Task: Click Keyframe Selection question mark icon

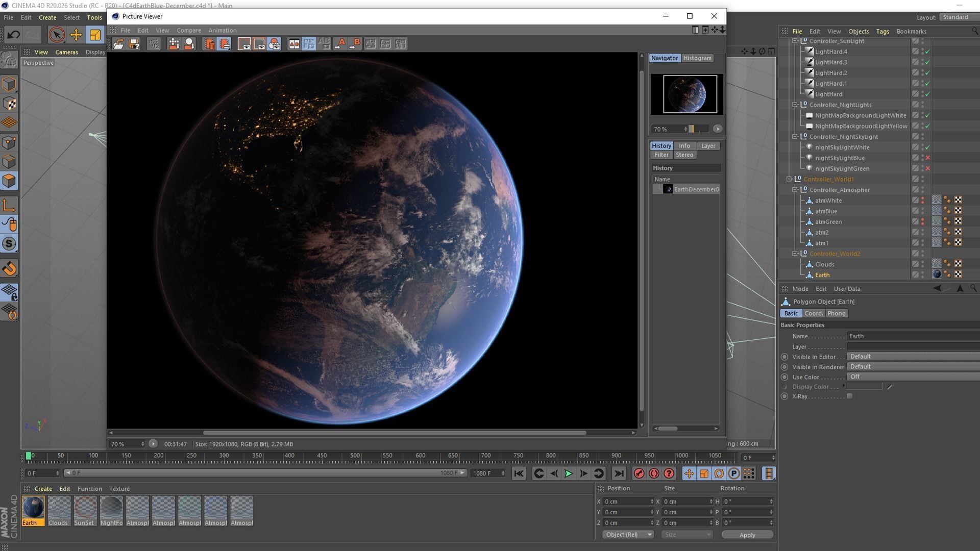Action: (x=669, y=473)
